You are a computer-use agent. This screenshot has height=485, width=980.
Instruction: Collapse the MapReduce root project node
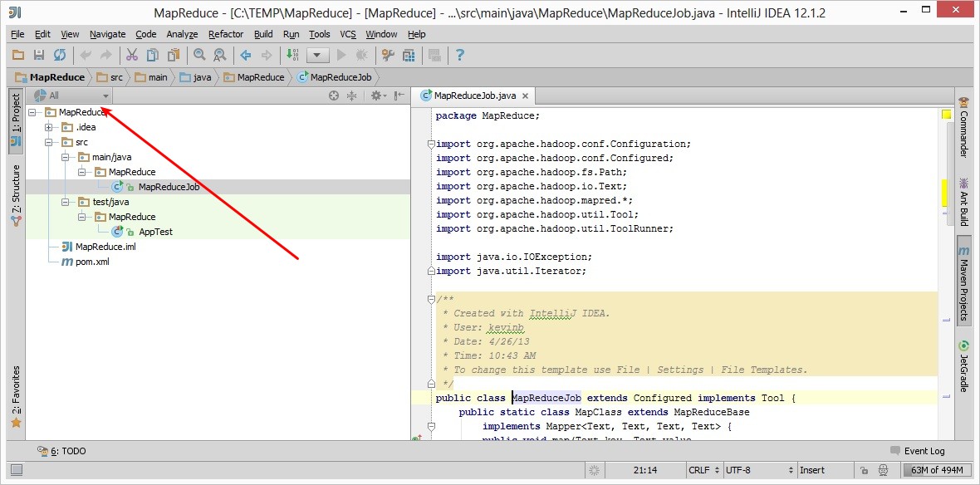point(32,112)
